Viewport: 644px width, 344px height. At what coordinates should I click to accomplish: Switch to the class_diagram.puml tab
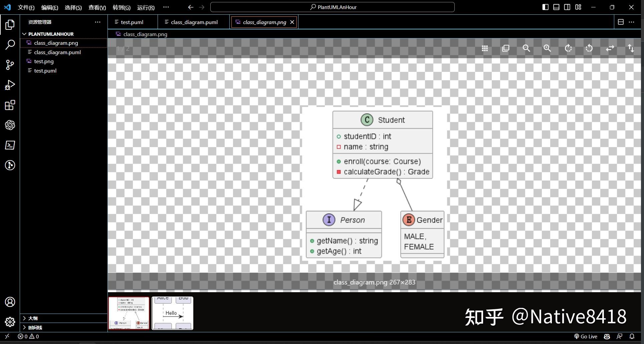click(x=194, y=22)
